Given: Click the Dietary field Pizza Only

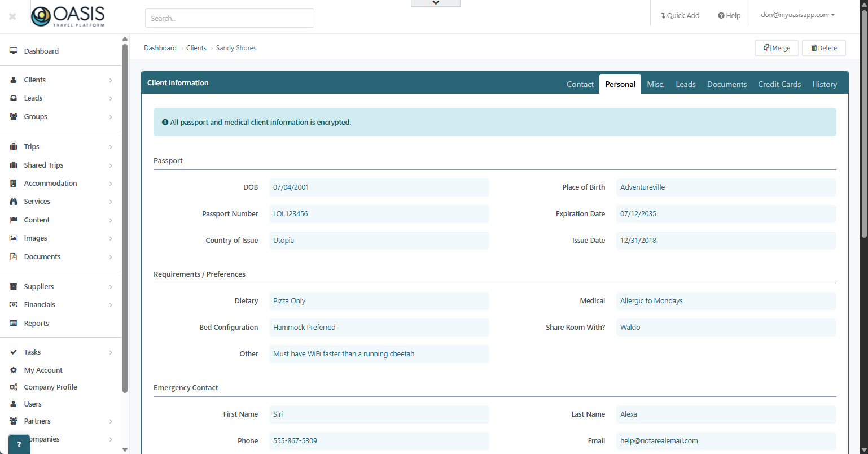Looking at the screenshot, I should tap(379, 301).
